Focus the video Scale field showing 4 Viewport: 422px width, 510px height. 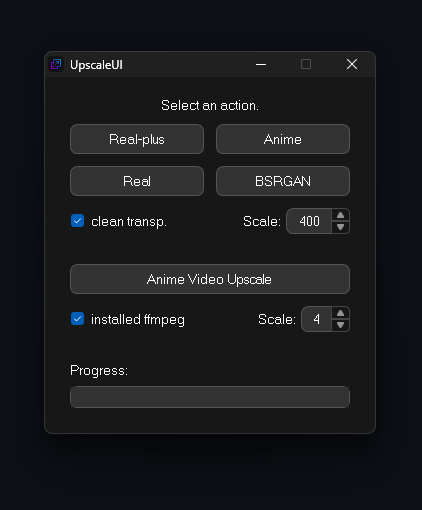click(316, 319)
